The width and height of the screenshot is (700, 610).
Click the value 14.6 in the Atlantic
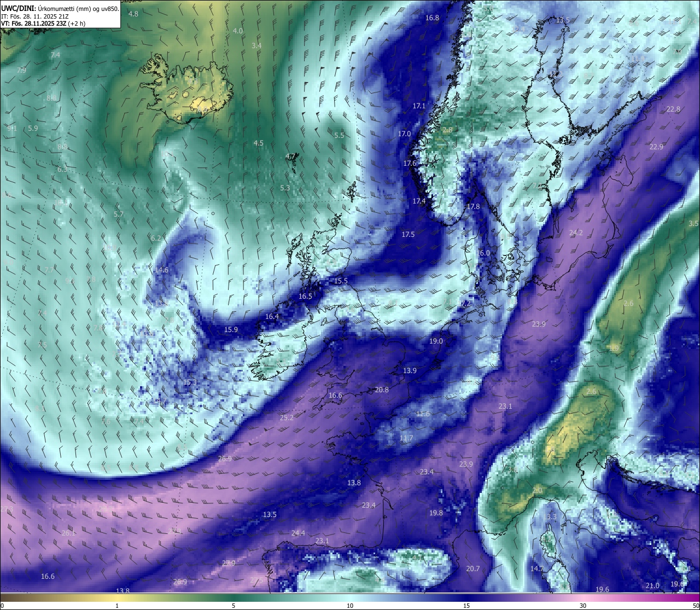pos(161,270)
